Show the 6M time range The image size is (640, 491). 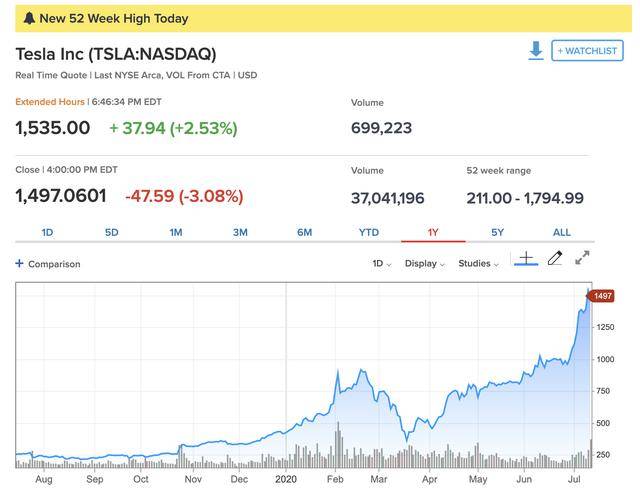click(x=305, y=232)
